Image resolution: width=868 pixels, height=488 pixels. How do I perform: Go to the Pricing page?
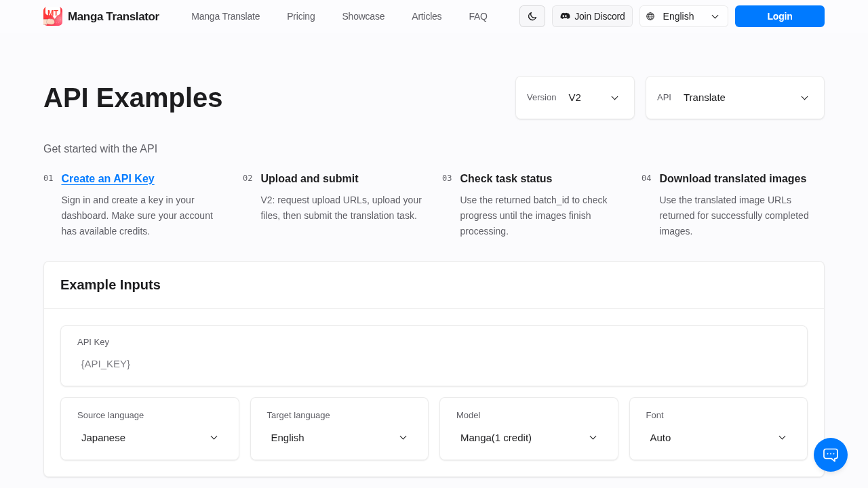coord(300,16)
